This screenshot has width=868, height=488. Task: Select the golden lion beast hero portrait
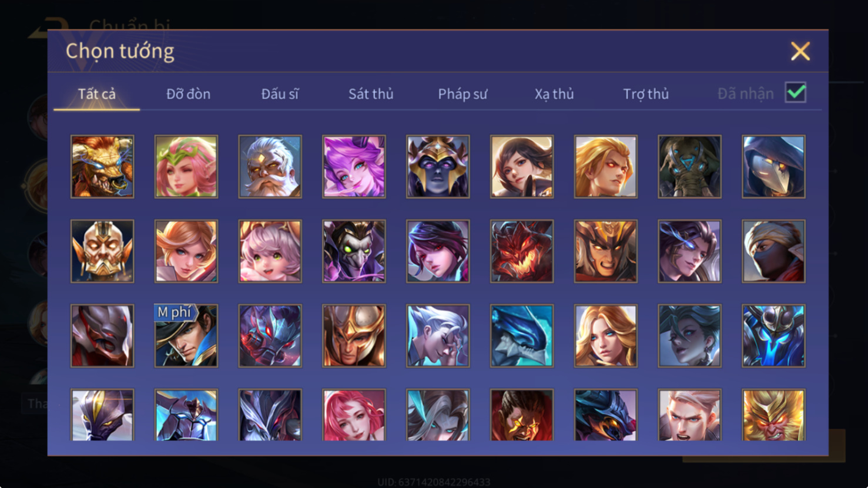[x=102, y=167]
